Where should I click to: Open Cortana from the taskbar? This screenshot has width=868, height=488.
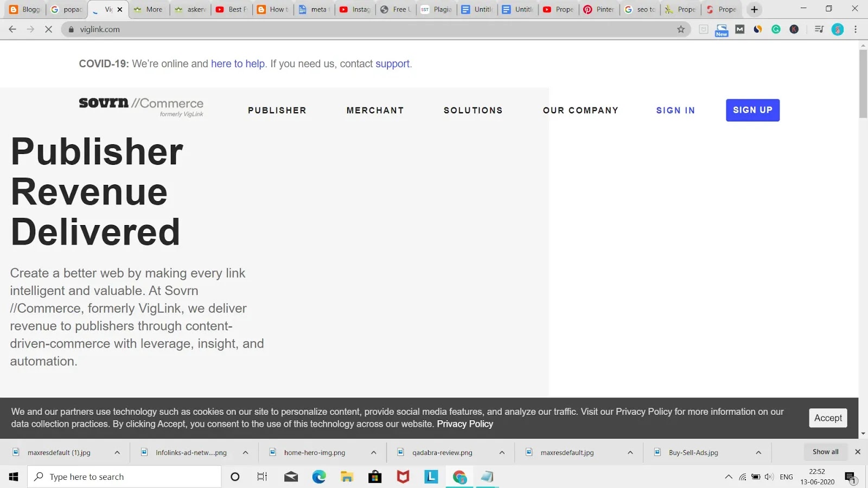click(x=235, y=477)
